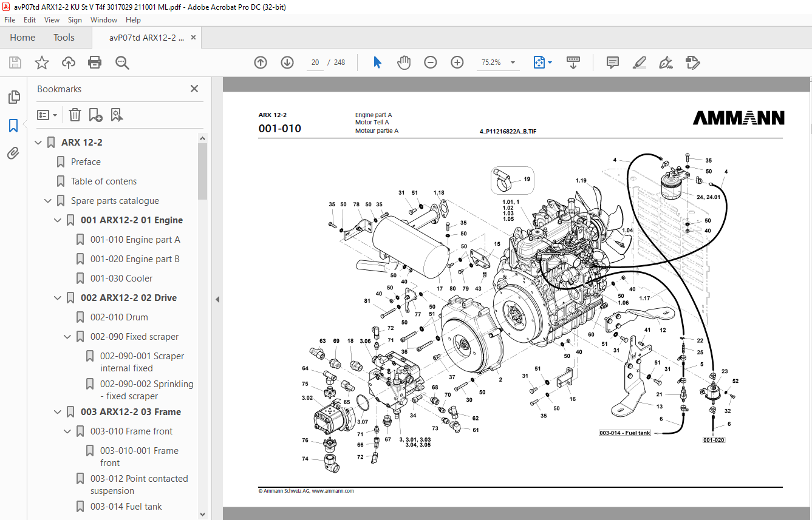Collapse the ARX 12-2 root bookmark

39,143
